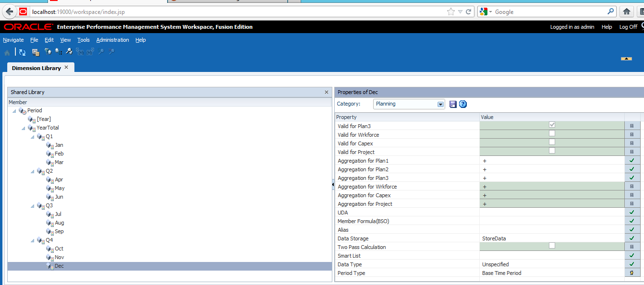This screenshot has width=644, height=285.
Task: Click the splitter collapse arrow between panes
Action: (333, 185)
